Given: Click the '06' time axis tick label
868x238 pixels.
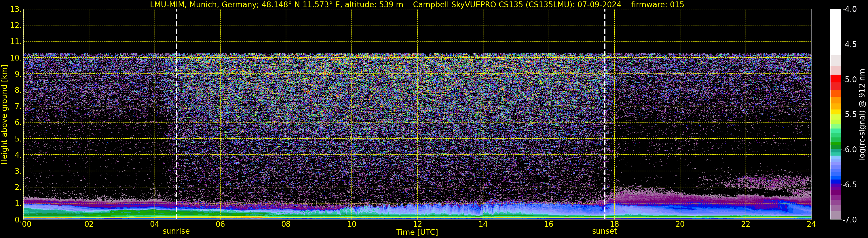Looking at the screenshot, I should coord(220,224).
